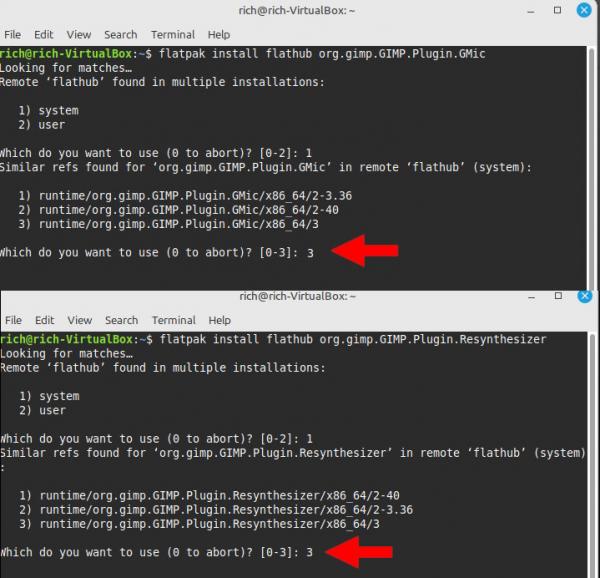Open View menu in bottom terminal
600x578 pixels.
80,320
